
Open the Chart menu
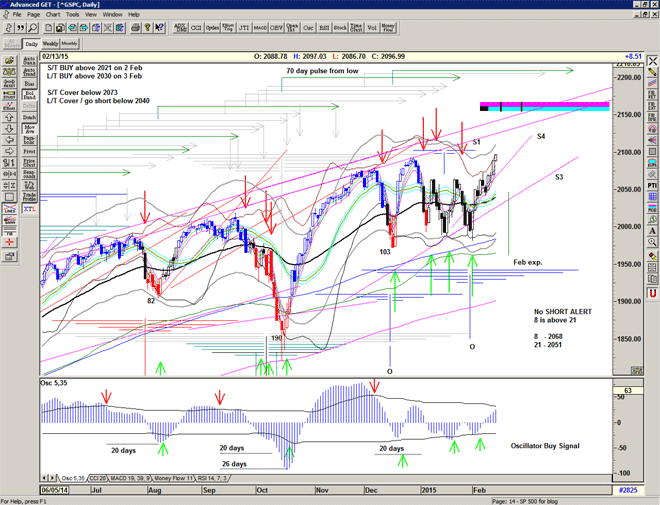52,15
